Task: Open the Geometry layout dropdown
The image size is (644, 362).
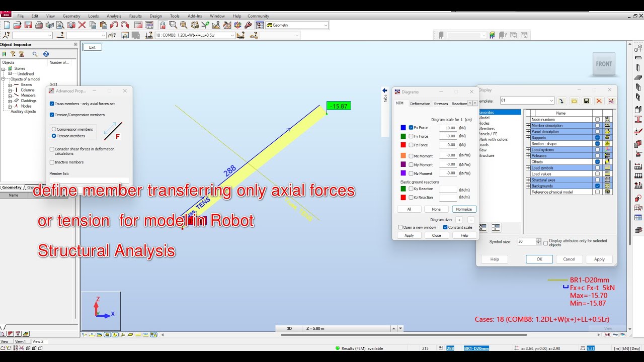Action: coord(326,25)
